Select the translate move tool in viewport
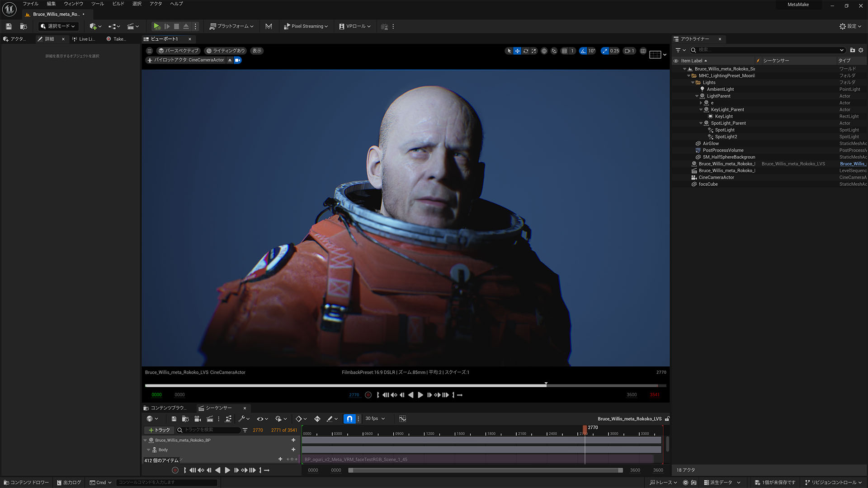868x488 pixels. tap(517, 51)
